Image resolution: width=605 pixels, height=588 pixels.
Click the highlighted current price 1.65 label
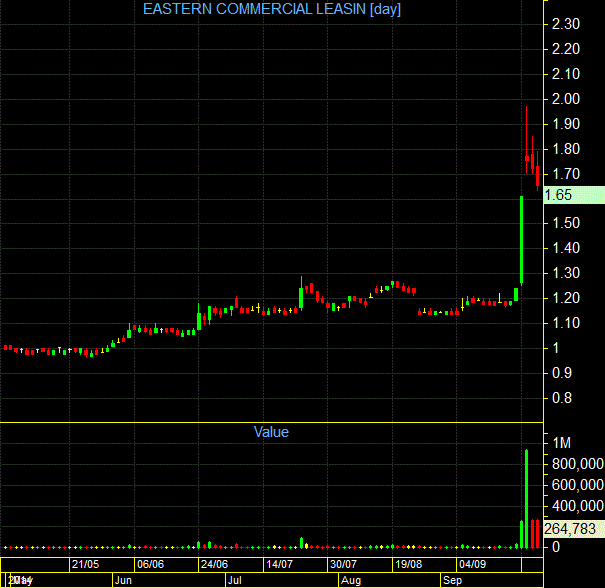[574, 195]
